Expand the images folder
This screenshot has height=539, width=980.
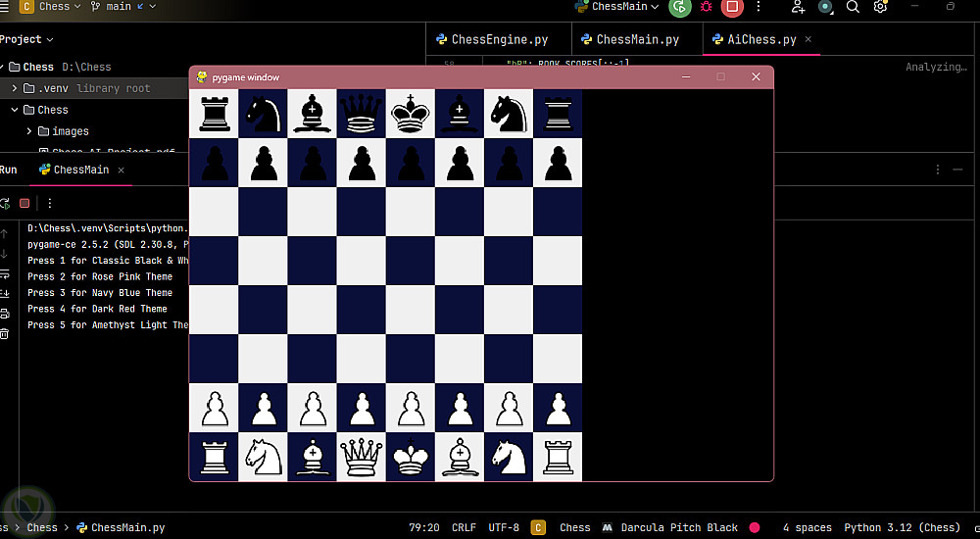tap(28, 131)
